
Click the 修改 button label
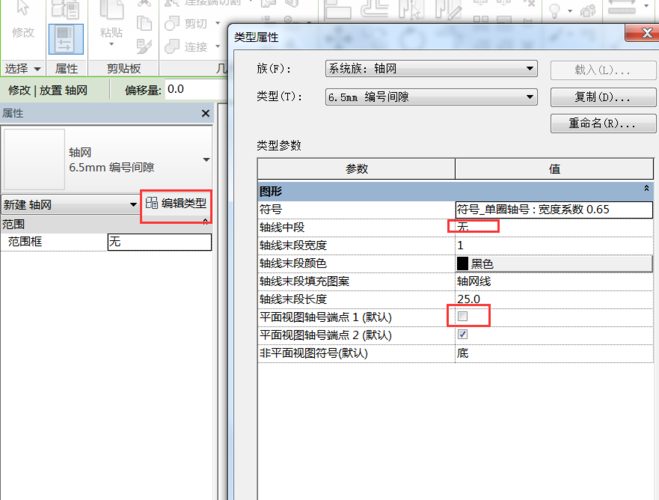click(x=23, y=32)
